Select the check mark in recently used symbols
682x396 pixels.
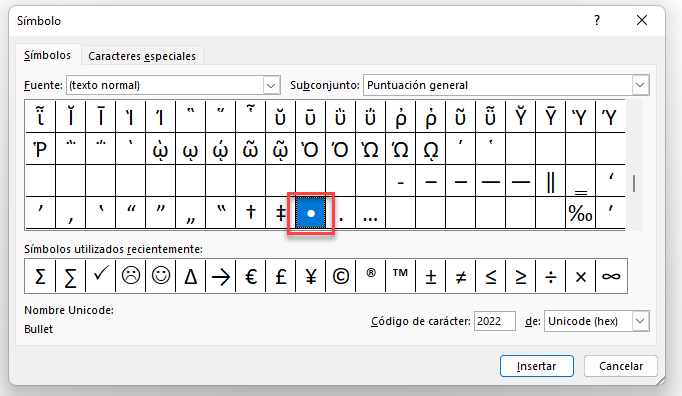click(x=100, y=276)
